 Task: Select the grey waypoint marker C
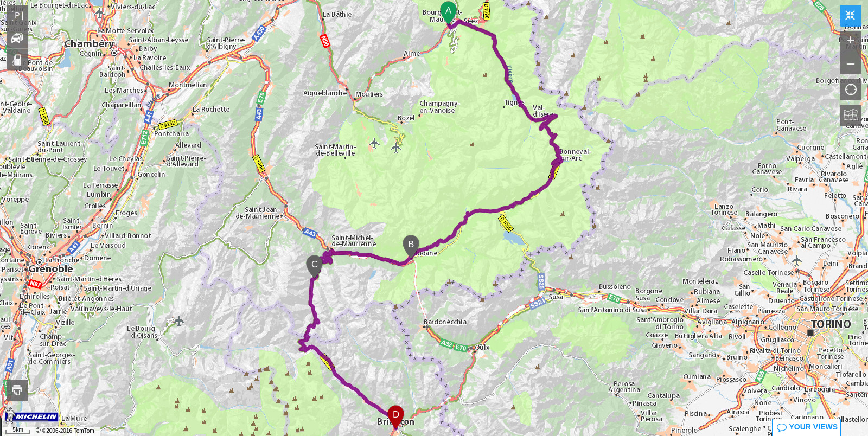pos(314,266)
